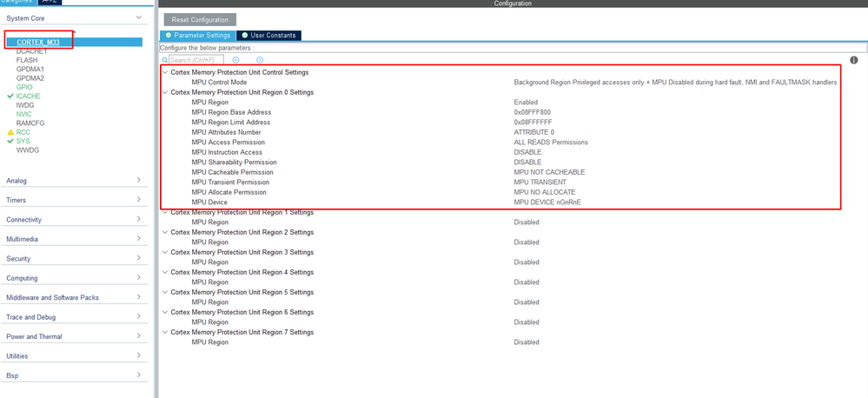Click the yellow warning icon beside RCC

[x=10, y=132]
